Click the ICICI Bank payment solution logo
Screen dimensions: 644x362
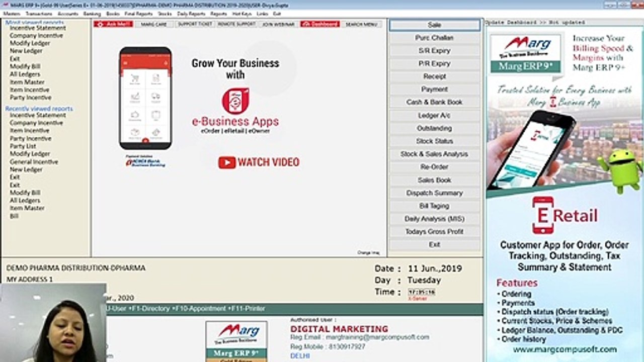point(145,161)
